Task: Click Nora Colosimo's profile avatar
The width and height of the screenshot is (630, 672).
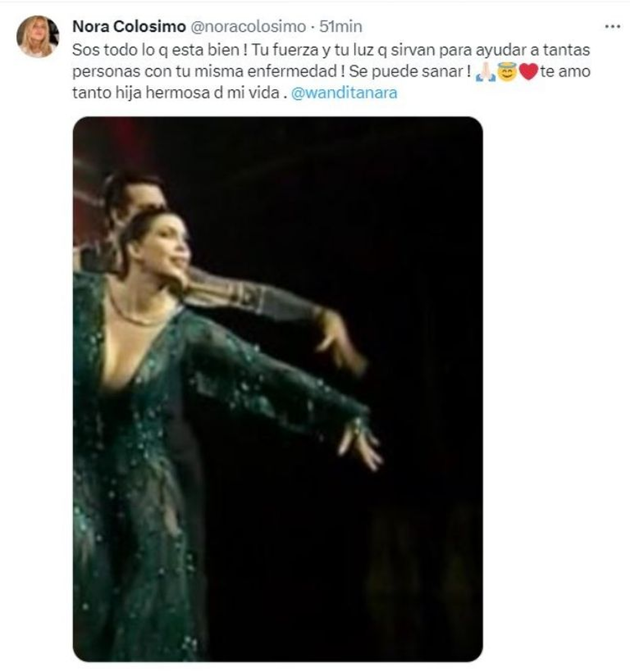Action: 37,36
